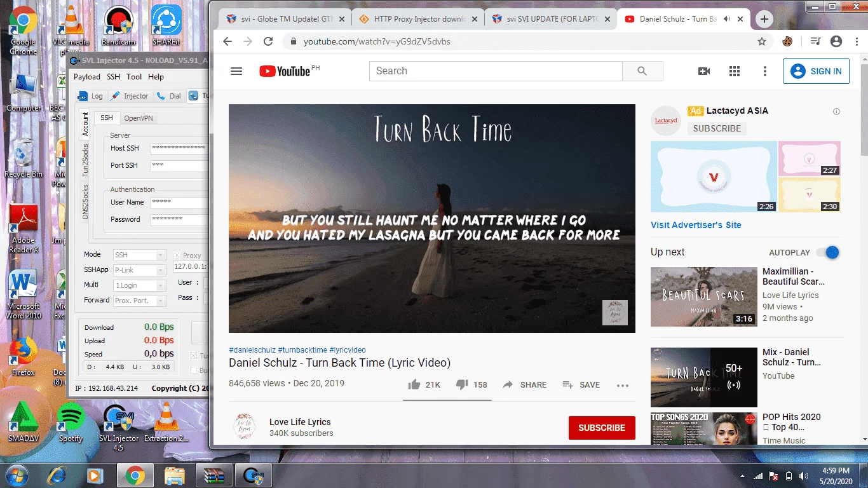Open more actions ellipsis below video

(x=623, y=385)
